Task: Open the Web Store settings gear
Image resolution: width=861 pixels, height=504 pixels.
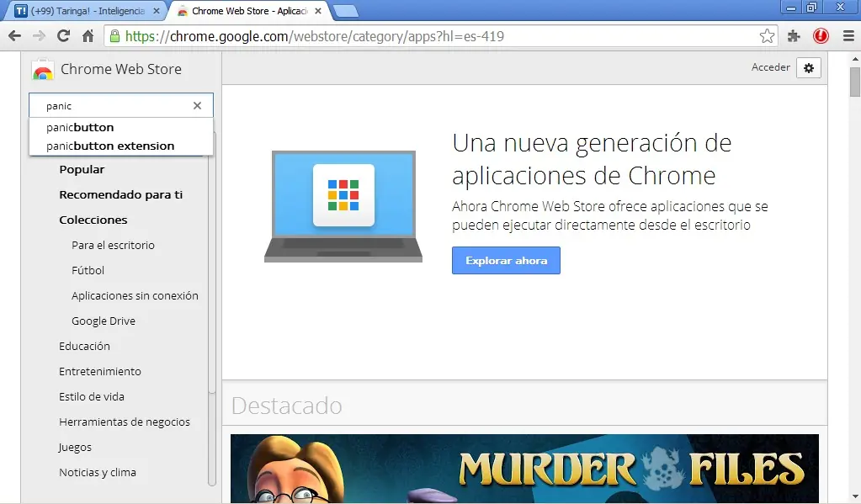Action: pyautogui.click(x=809, y=68)
